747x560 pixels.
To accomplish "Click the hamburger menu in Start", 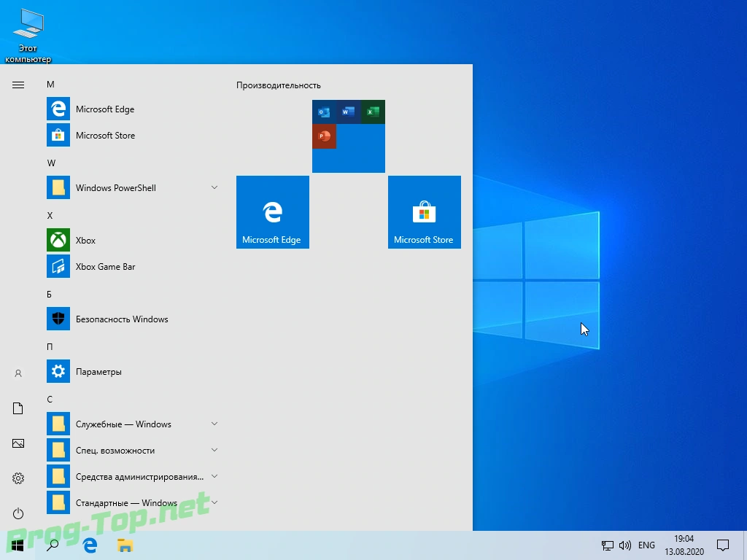I will 18,85.
